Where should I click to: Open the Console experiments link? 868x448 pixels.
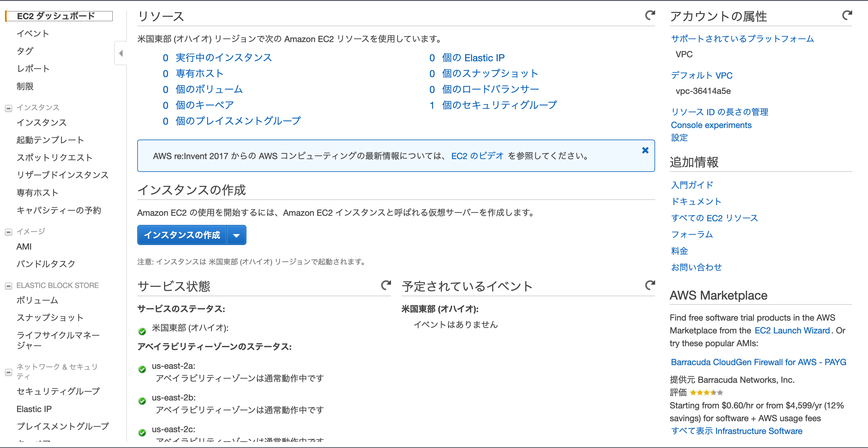(711, 125)
